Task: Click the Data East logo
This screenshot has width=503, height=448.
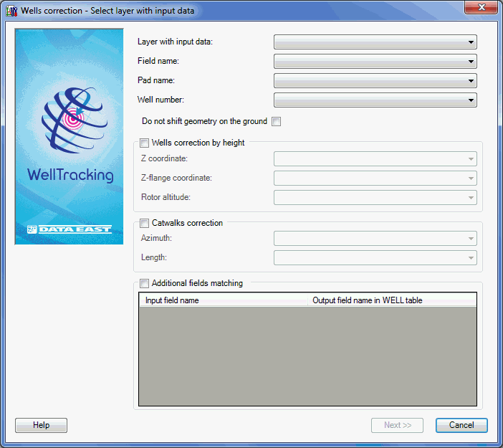Action: (70, 229)
